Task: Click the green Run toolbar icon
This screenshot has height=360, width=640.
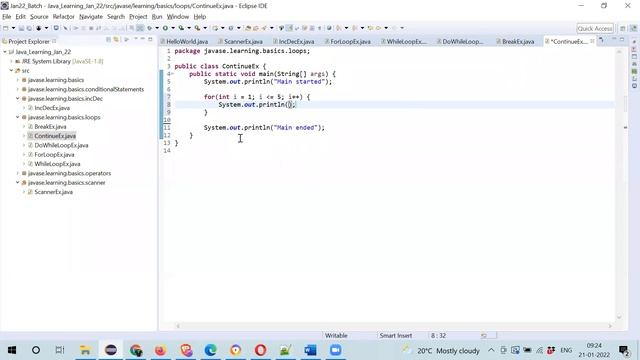Action: pos(165,28)
